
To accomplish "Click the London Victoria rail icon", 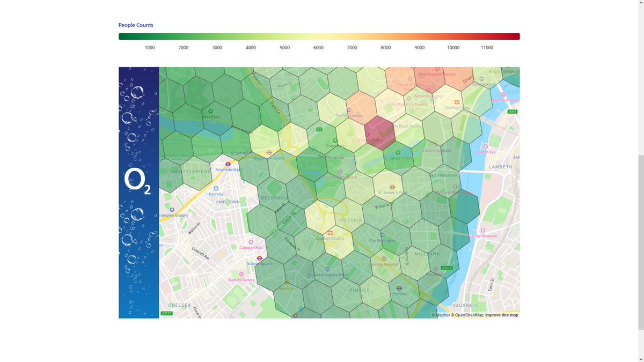I will coord(330,233).
